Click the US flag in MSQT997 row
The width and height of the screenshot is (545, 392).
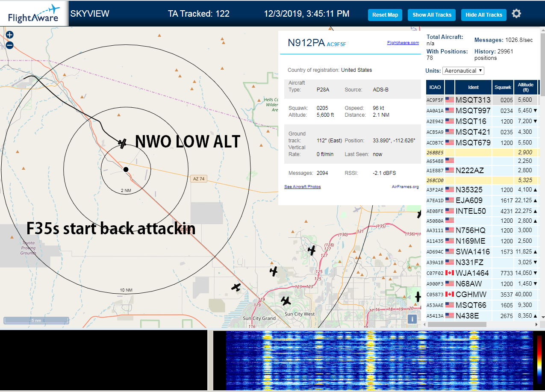coord(450,110)
